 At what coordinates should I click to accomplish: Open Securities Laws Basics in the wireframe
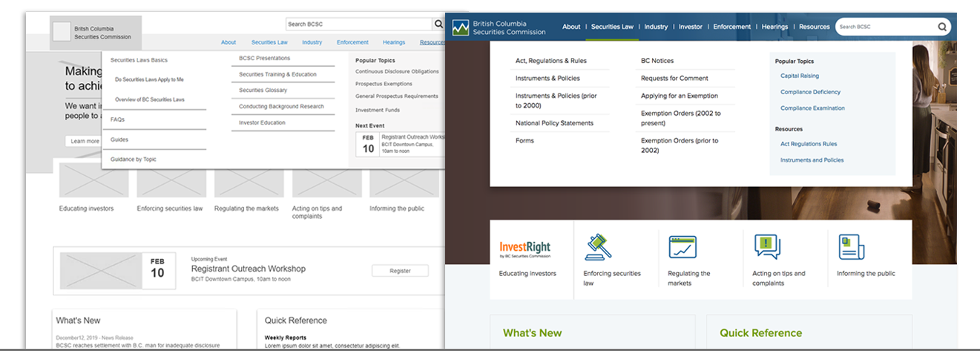[x=139, y=60]
